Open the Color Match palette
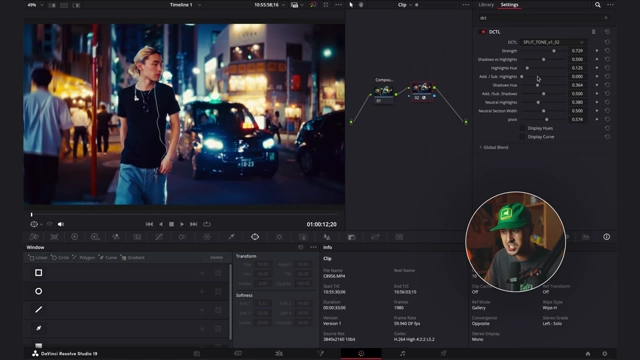 click(x=54, y=237)
